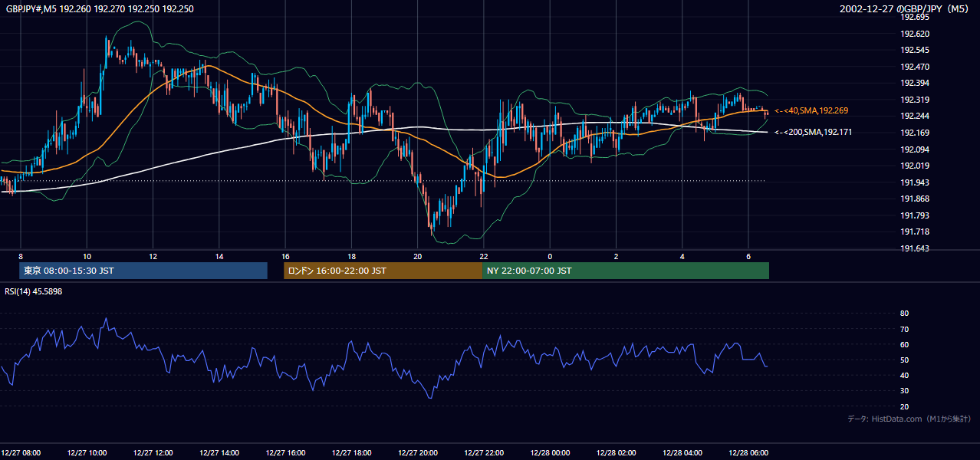This screenshot has height=460, width=980.
Task: Click the bottom date label 12/27 12:00
Action: 153,452
